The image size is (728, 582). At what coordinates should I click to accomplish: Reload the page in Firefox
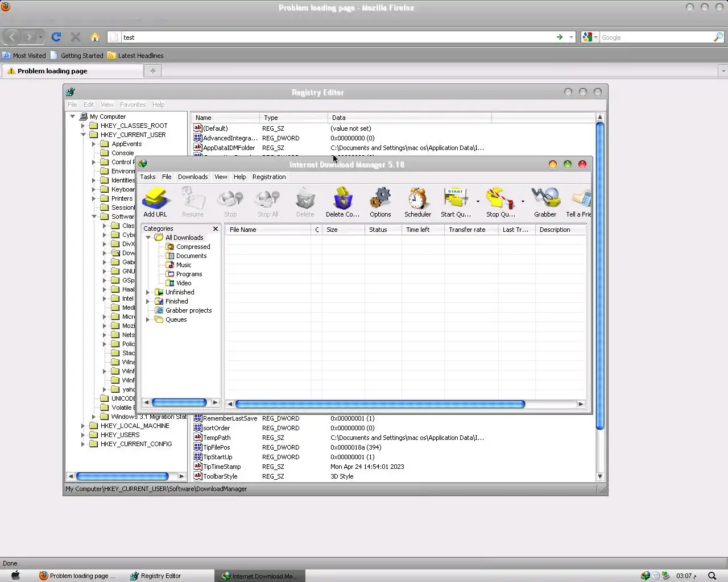[x=56, y=37]
